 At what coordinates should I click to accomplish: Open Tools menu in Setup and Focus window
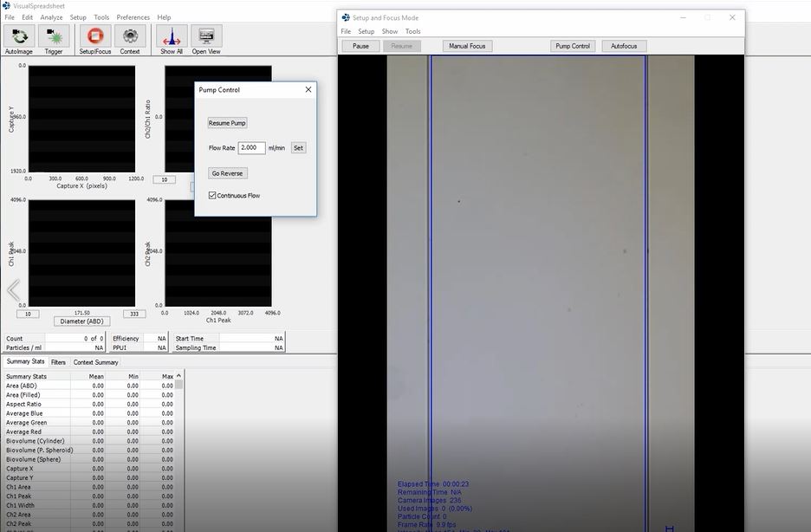[412, 31]
